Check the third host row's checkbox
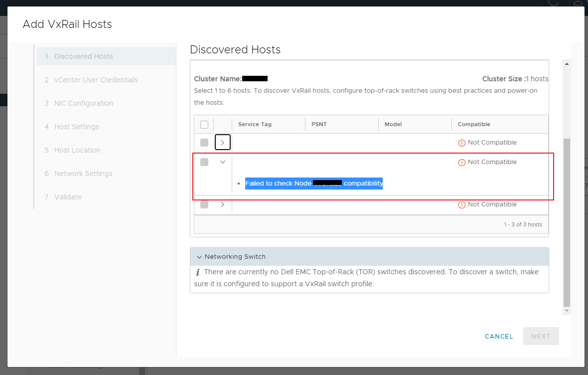This screenshot has width=588, height=375. pos(204,204)
